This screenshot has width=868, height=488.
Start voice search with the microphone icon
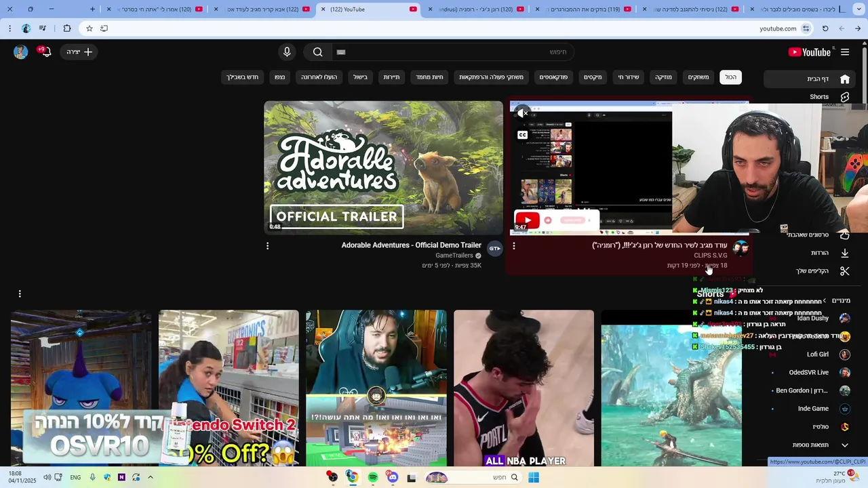(x=287, y=52)
